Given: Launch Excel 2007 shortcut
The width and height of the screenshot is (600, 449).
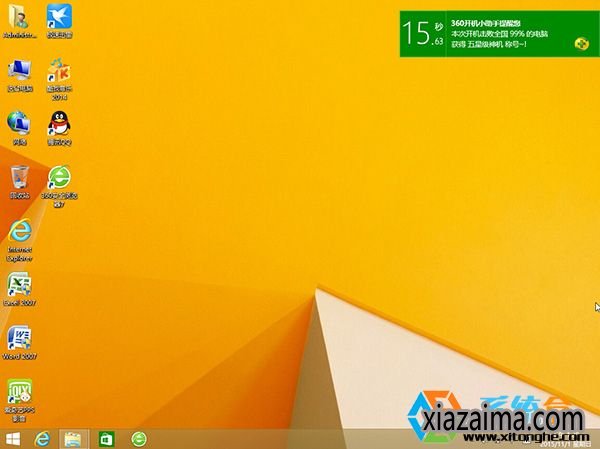Looking at the screenshot, I should pyautogui.click(x=19, y=289).
